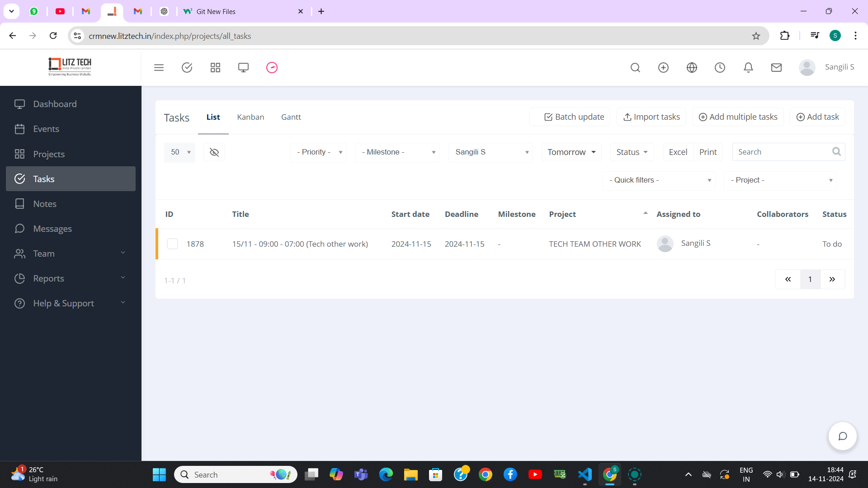Screen dimensions: 868x488
Task: Click the To do status of task 1878
Action: point(832,244)
